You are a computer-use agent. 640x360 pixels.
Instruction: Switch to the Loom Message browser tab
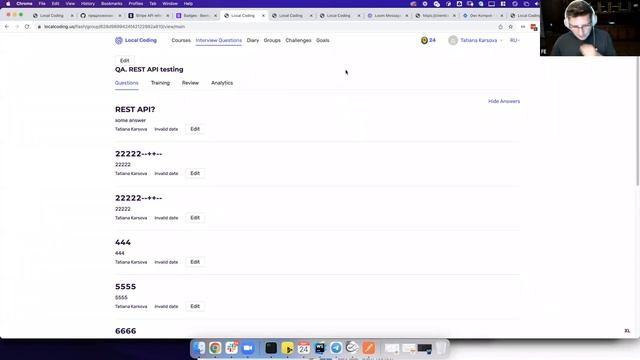click(387, 16)
